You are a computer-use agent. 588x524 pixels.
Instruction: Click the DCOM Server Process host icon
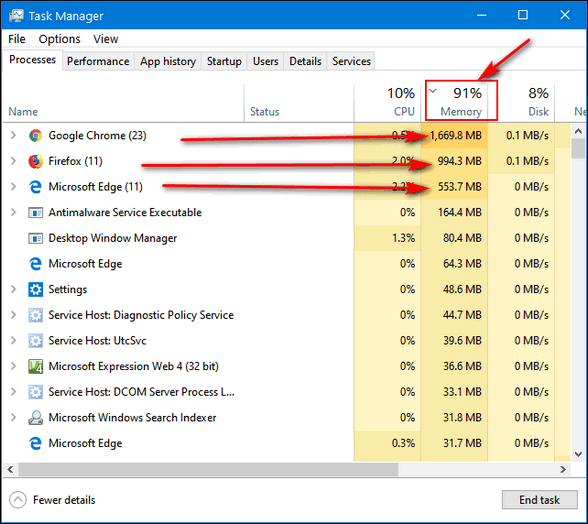(35, 392)
